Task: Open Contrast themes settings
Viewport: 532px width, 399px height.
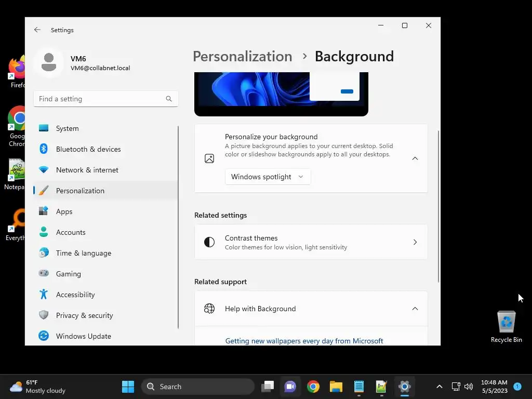Action: (311, 242)
